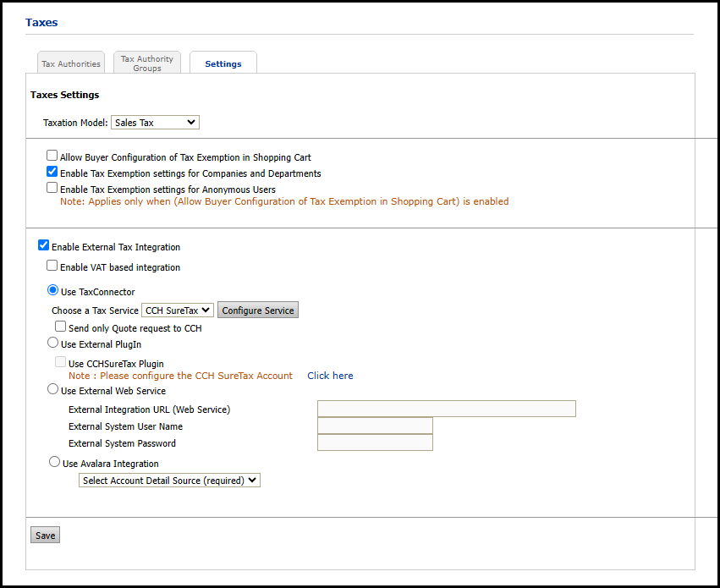Open the Tax Authority Groups tab

(x=146, y=63)
